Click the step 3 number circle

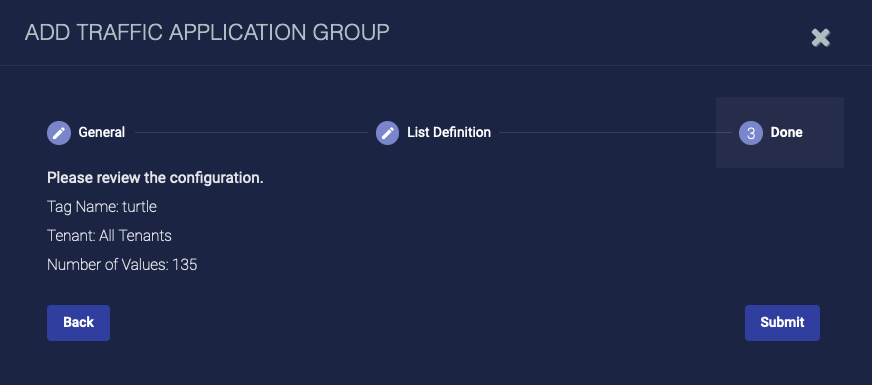751,133
